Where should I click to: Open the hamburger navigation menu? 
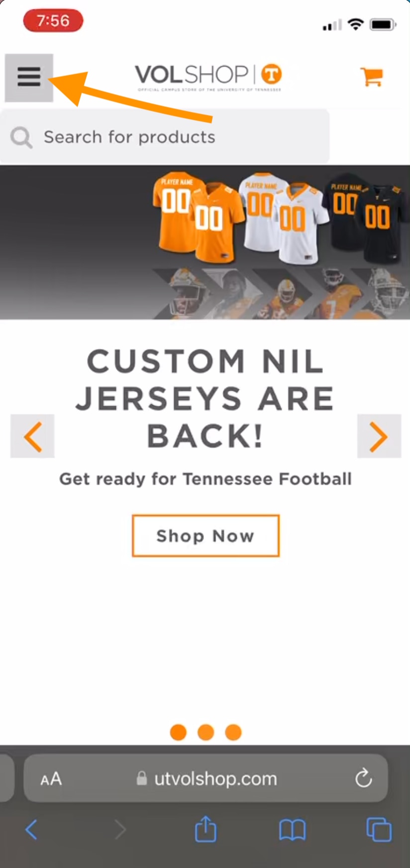29,78
